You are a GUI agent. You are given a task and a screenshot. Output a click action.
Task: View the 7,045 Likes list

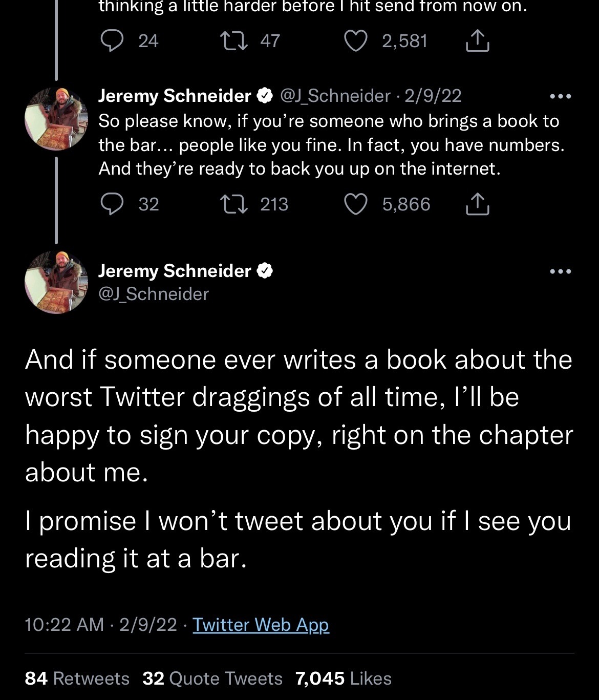[x=343, y=678]
